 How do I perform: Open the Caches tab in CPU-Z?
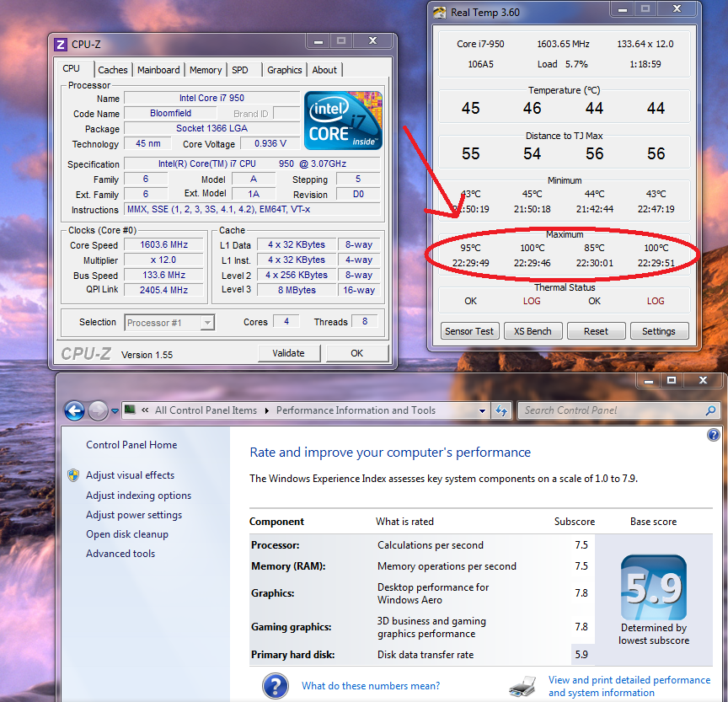click(112, 70)
